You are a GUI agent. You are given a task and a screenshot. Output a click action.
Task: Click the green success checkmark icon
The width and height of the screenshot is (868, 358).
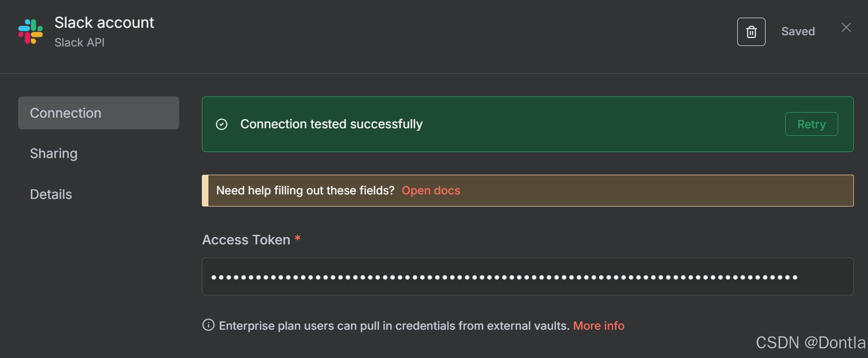(x=222, y=124)
